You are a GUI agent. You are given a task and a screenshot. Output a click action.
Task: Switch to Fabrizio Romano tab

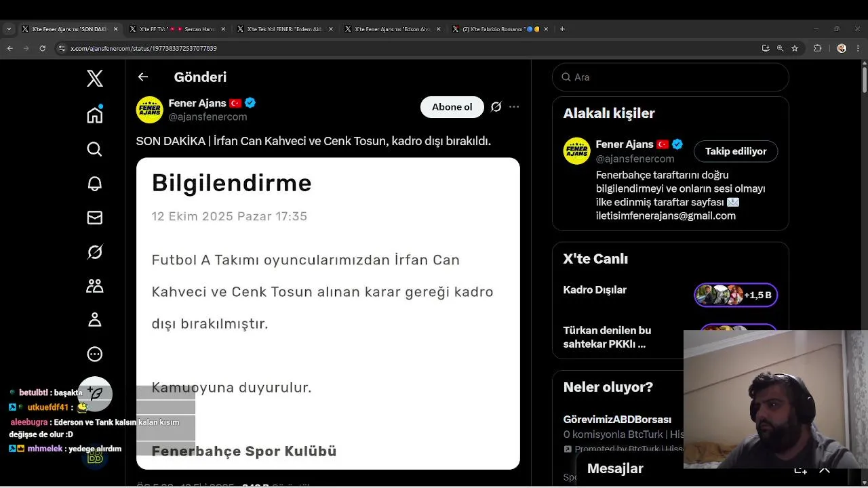pyautogui.click(x=501, y=29)
